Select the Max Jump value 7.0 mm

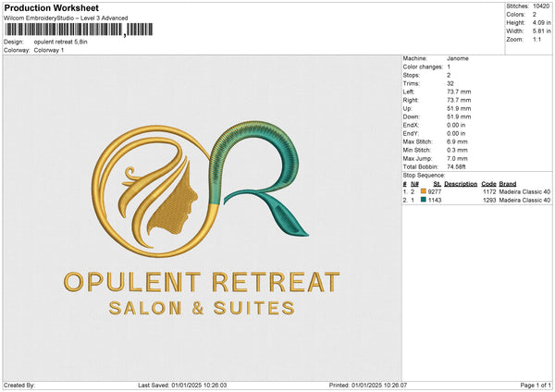tap(457, 158)
